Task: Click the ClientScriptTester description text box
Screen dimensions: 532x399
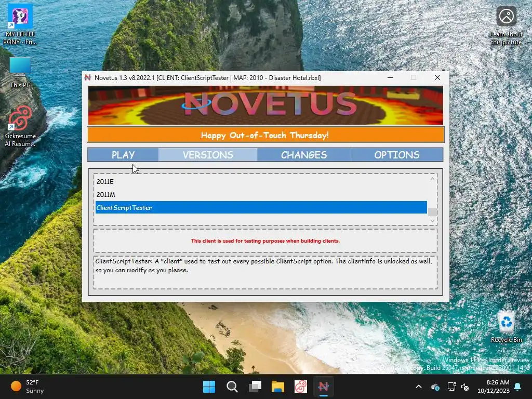Action: coord(265,272)
